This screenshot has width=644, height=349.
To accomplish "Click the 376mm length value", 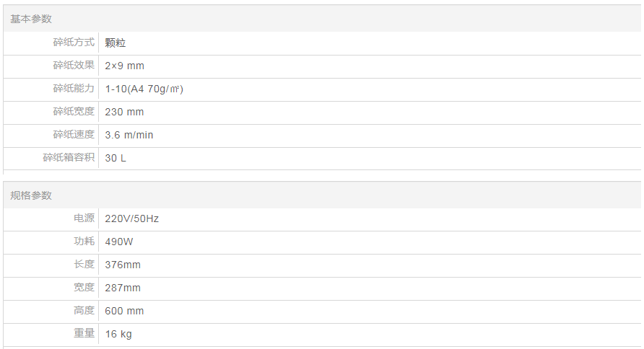I will [x=123, y=265].
